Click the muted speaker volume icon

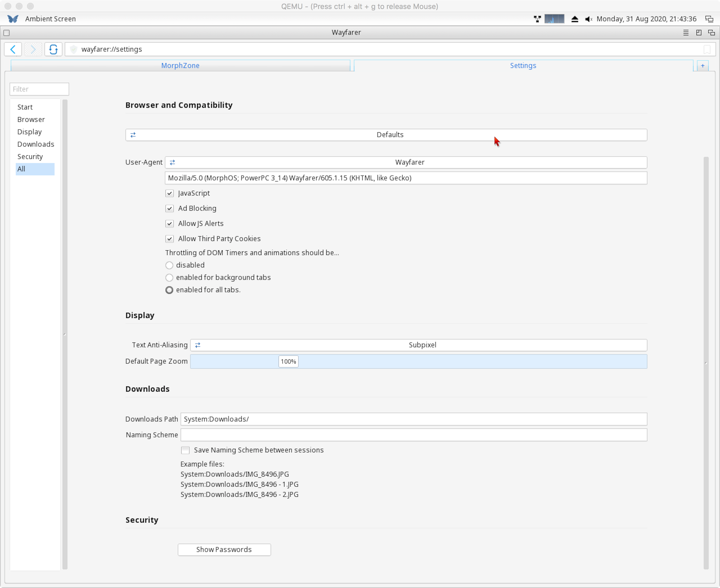[x=588, y=19]
